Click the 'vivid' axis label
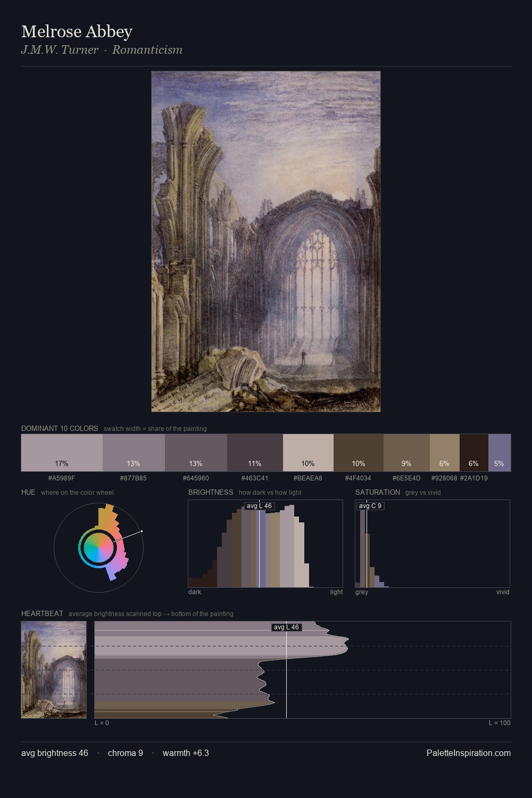The image size is (532, 798). click(x=503, y=592)
